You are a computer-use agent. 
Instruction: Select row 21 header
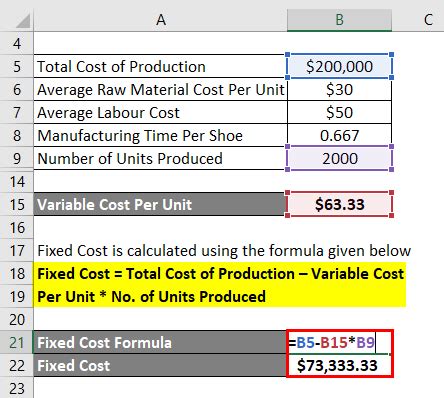coord(17,342)
